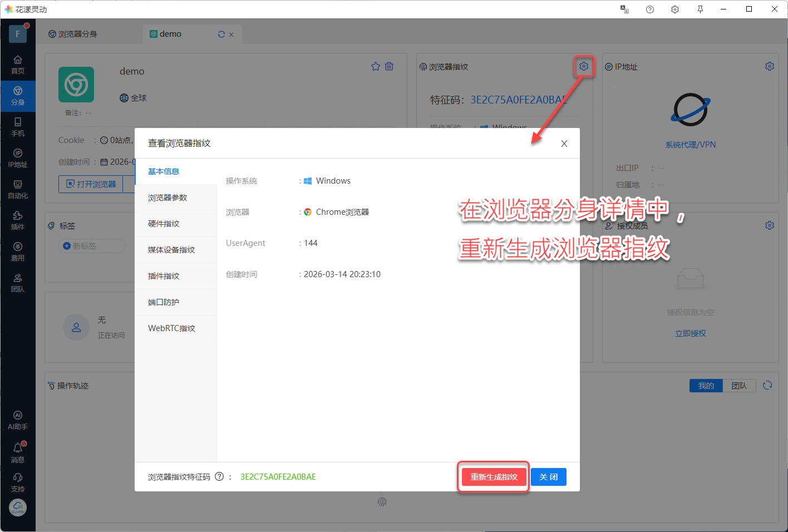Open AI助手 from the sidebar
This screenshot has height=532, width=788.
(x=18, y=420)
